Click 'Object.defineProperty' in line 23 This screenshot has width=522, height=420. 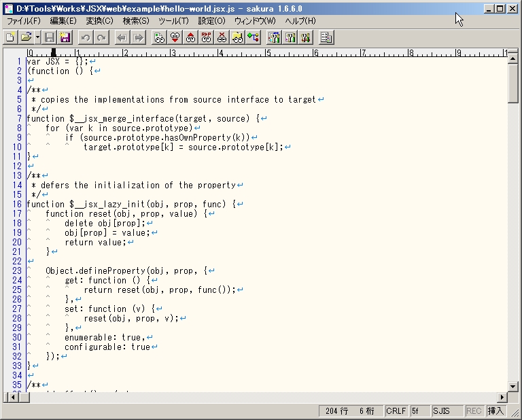(96, 270)
